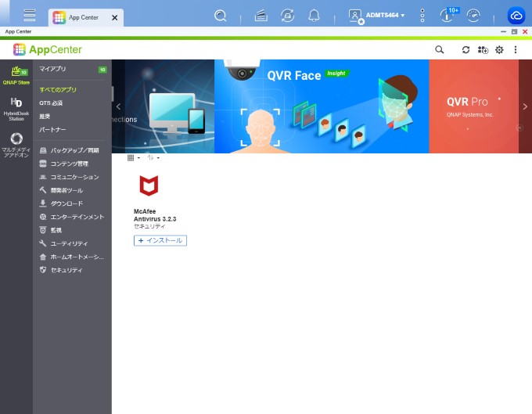Select すべてのアプリ category

pyautogui.click(x=58, y=89)
